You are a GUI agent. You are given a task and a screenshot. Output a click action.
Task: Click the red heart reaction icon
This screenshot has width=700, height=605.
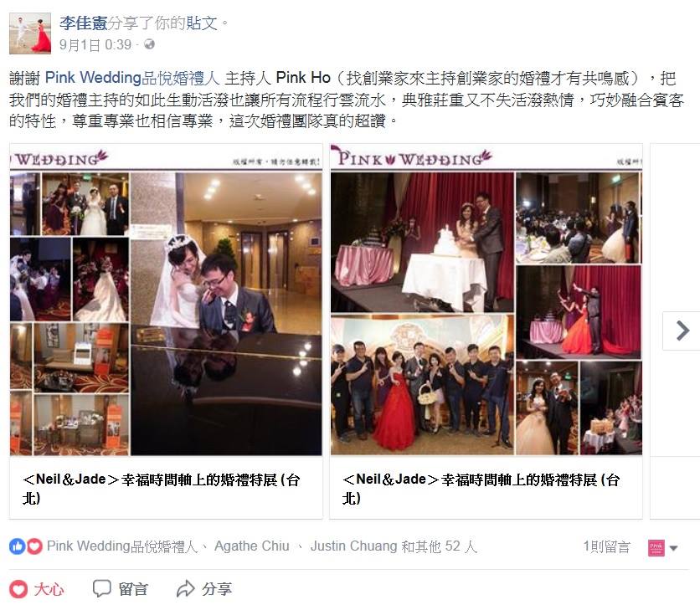pyautogui.click(x=34, y=546)
